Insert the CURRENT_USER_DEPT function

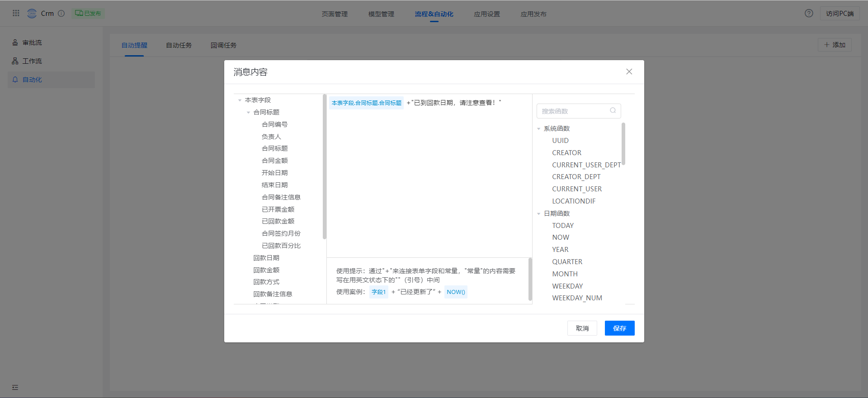click(x=586, y=165)
